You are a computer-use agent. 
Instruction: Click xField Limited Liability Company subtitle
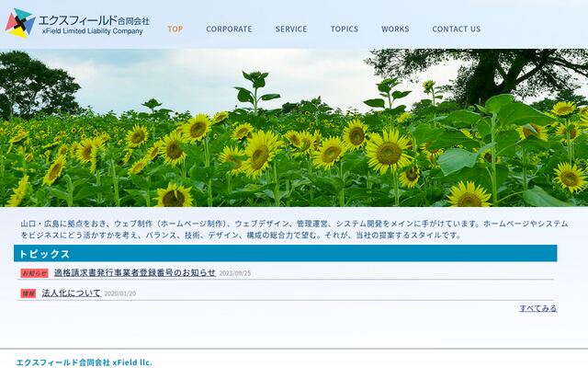click(93, 31)
